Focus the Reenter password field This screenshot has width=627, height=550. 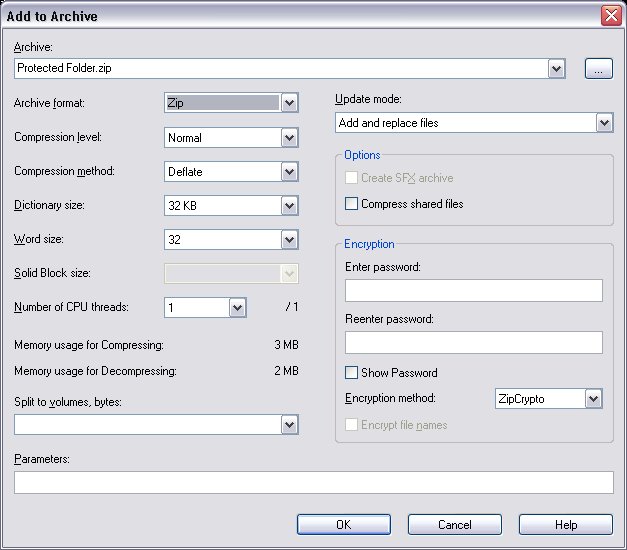474,342
